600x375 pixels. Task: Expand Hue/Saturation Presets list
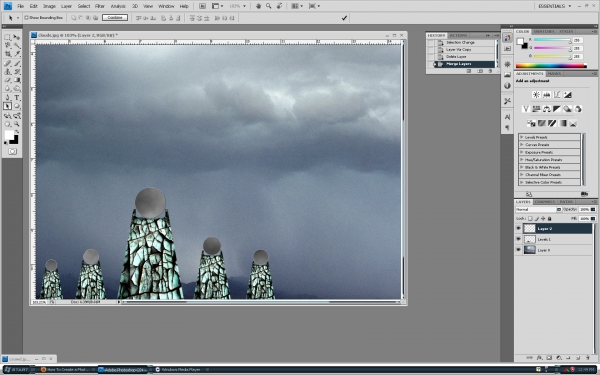(x=522, y=160)
